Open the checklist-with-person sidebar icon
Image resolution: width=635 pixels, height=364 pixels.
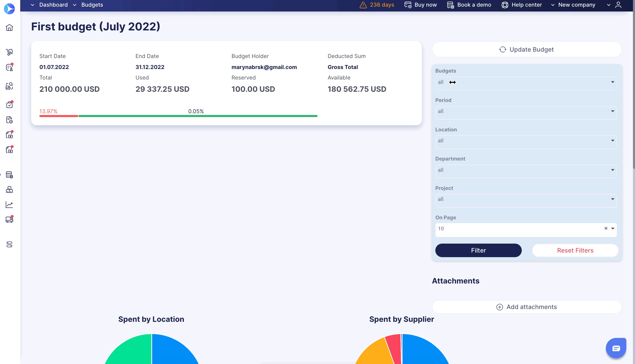(9, 67)
